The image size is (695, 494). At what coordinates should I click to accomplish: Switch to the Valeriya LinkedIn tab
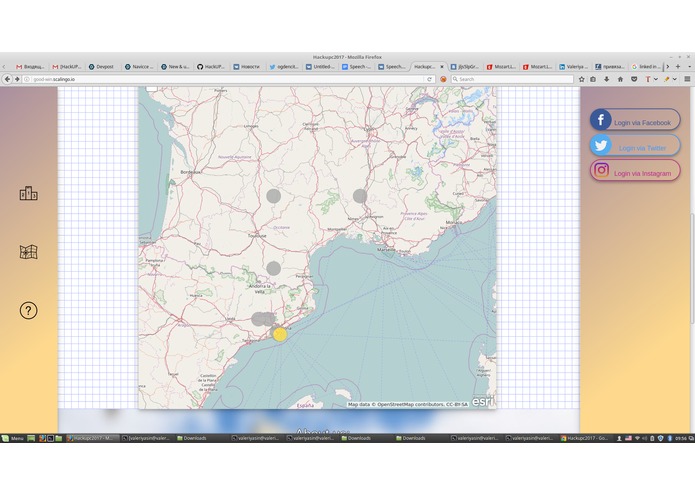pos(573,66)
